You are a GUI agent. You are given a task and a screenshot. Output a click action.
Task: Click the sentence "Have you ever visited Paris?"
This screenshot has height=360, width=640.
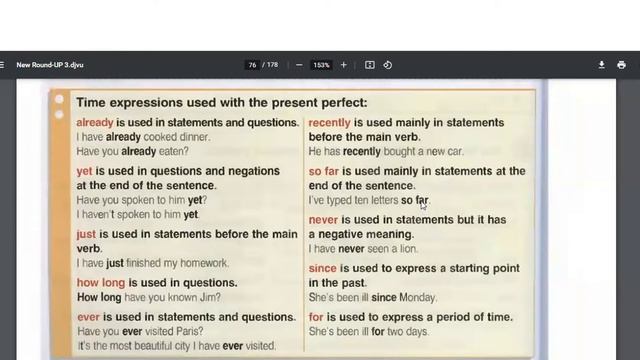[x=140, y=331]
